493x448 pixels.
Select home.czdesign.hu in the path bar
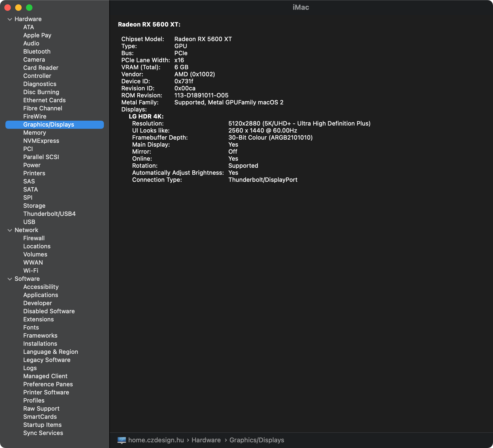156,440
